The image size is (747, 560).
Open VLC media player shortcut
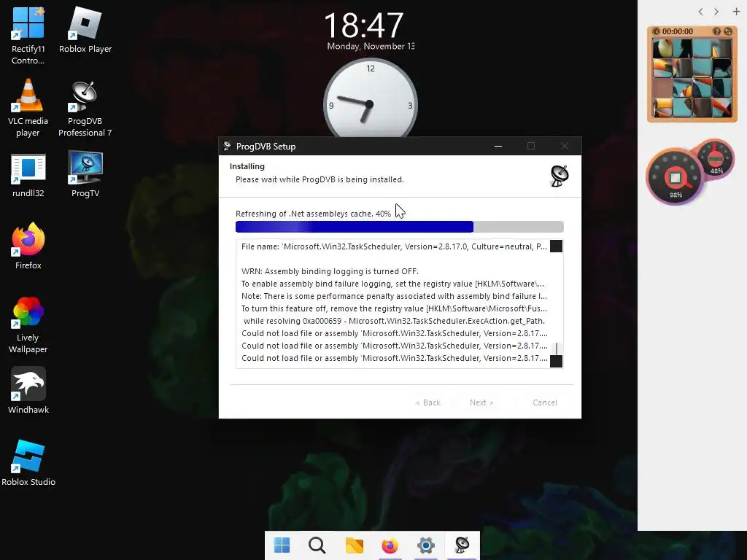[x=28, y=108]
